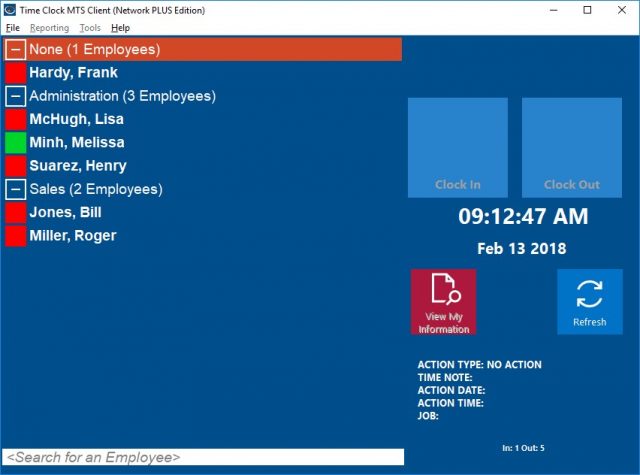Select employee Suarez, Henry in list

[78, 166]
